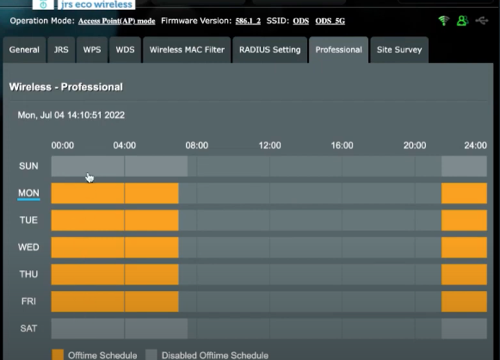Screen dimensions: 500x360
Task: Click the USB status icon
Action: tap(482, 21)
